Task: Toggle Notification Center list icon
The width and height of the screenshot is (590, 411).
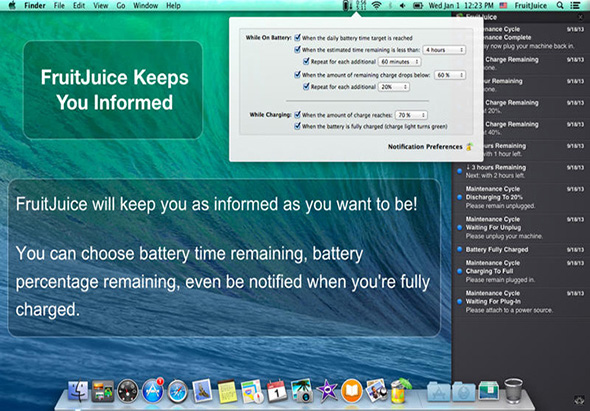Action: coord(575,6)
